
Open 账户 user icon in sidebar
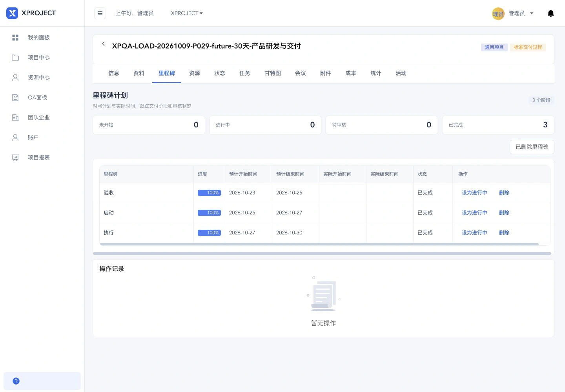15,138
